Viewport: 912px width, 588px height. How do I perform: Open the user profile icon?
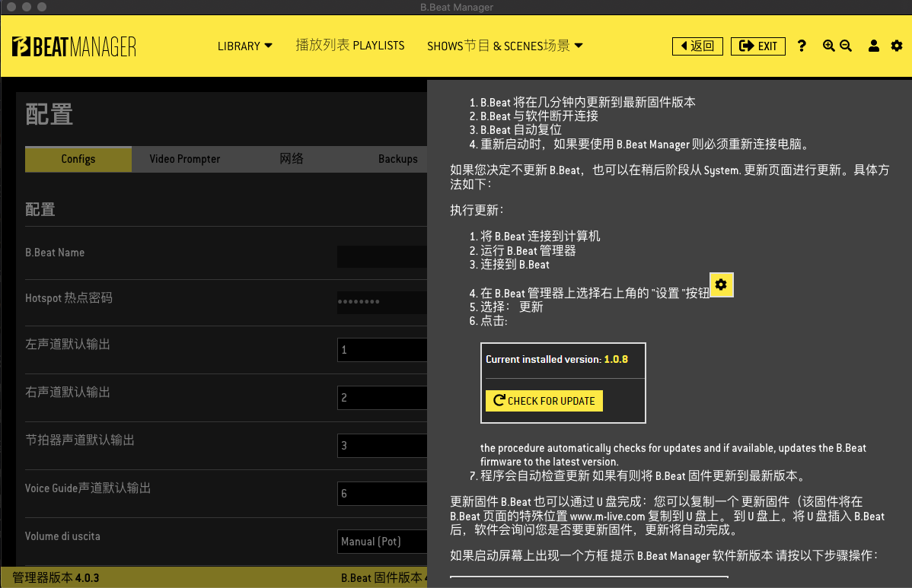[874, 46]
